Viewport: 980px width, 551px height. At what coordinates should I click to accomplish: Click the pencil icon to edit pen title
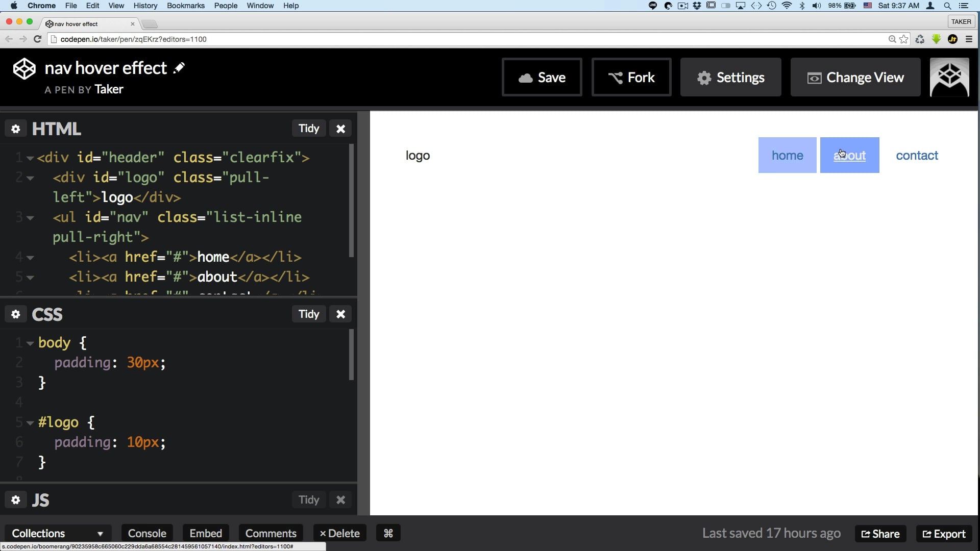[x=179, y=68]
